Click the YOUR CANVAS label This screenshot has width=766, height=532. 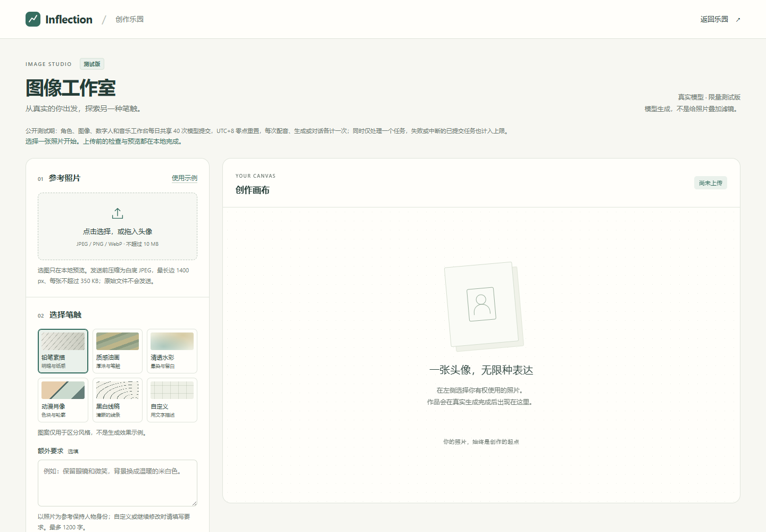tap(255, 176)
